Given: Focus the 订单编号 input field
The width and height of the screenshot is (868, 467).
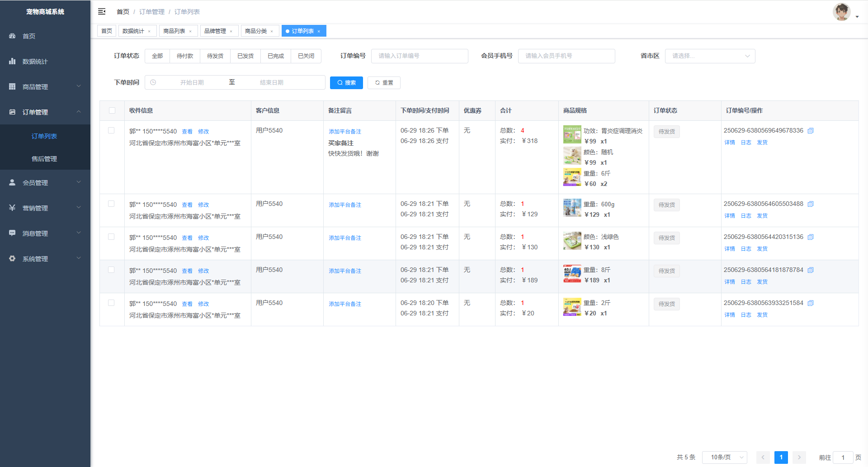Looking at the screenshot, I should click(419, 56).
